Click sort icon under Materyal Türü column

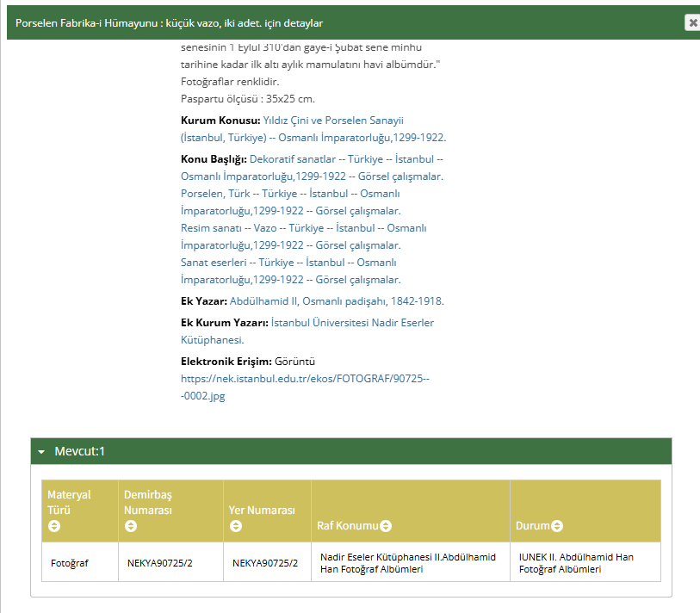(54, 526)
